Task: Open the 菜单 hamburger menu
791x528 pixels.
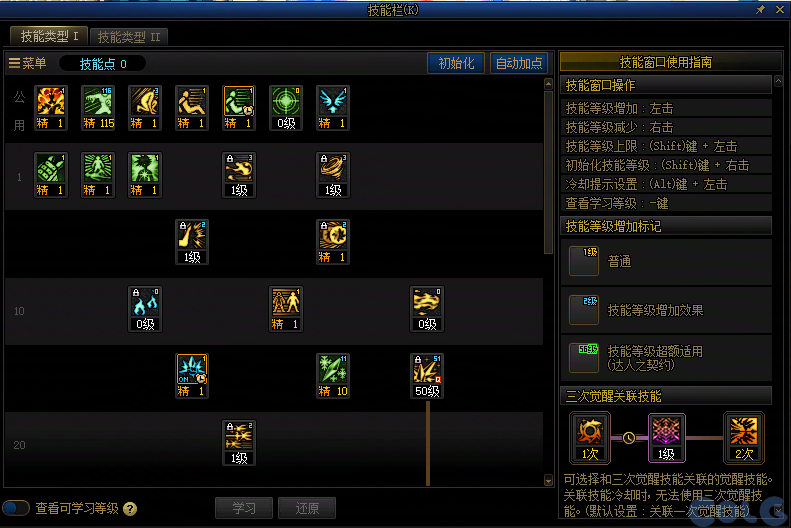Action: (27, 64)
